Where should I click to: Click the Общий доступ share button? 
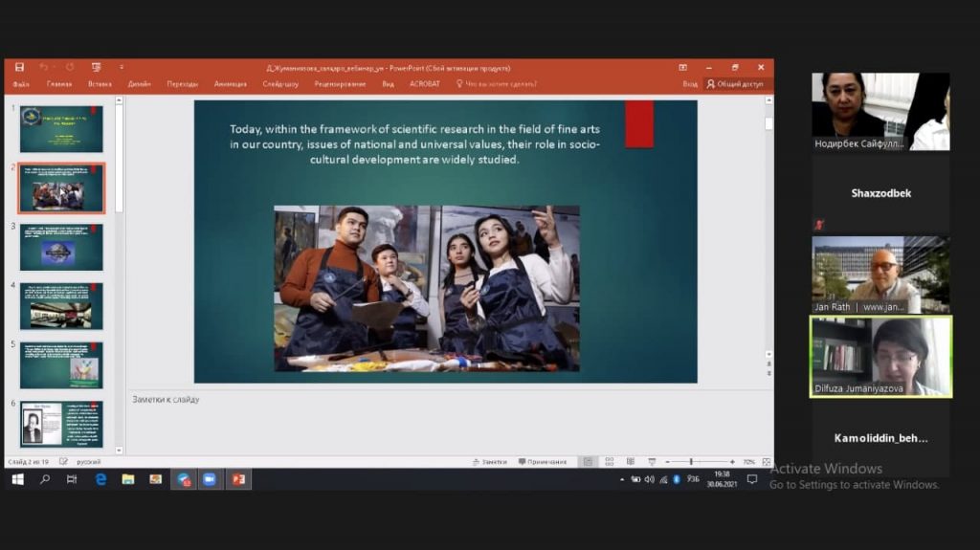point(735,84)
